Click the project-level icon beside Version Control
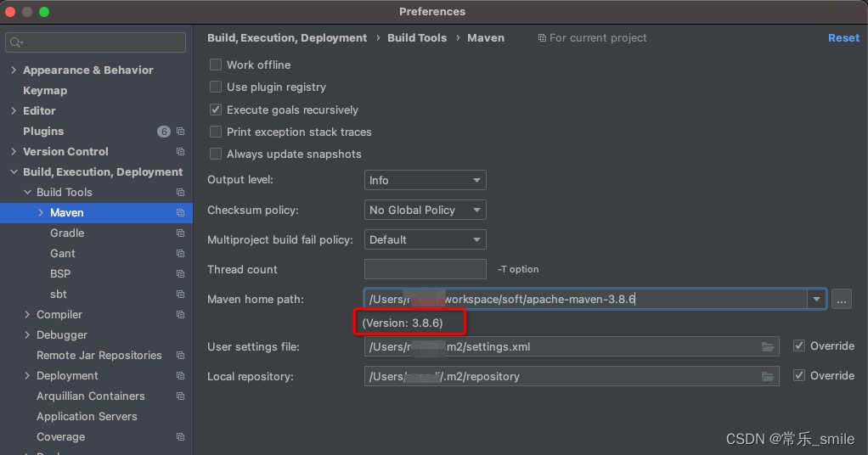The height and width of the screenshot is (455, 868). pos(180,152)
